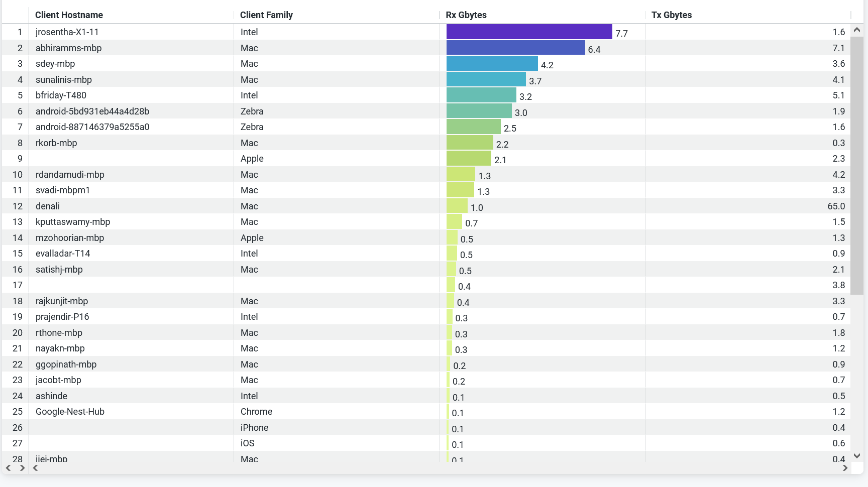This screenshot has height=487, width=868.
Task: Sort by Client Hostname column header
Action: click(x=69, y=15)
